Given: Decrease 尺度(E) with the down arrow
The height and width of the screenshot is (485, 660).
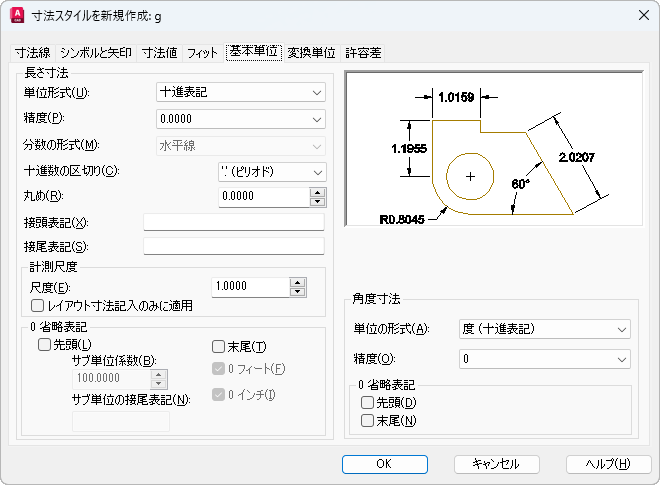Looking at the screenshot, I should pyautogui.click(x=298, y=292).
